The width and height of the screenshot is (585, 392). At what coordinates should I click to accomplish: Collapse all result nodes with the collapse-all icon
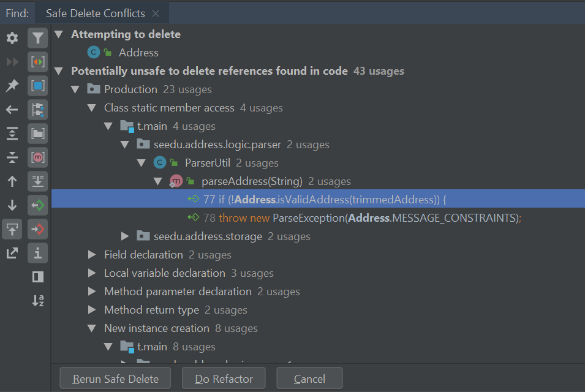pos(12,157)
